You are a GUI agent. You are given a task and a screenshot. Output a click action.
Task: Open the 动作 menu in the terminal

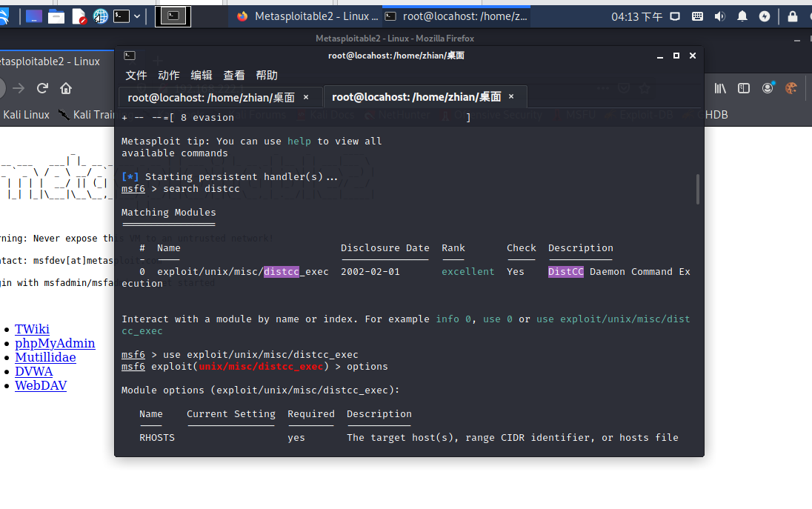tap(169, 75)
